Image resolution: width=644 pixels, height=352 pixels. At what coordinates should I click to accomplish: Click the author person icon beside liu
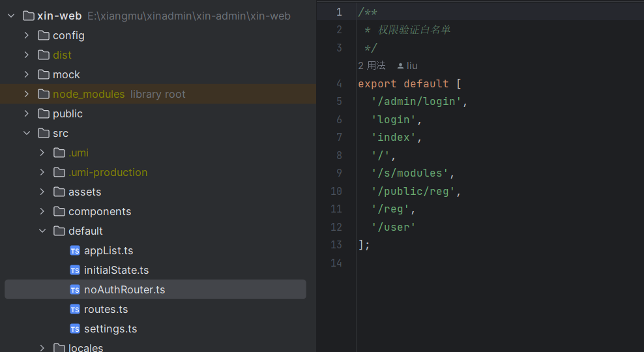(x=400, y=66)
